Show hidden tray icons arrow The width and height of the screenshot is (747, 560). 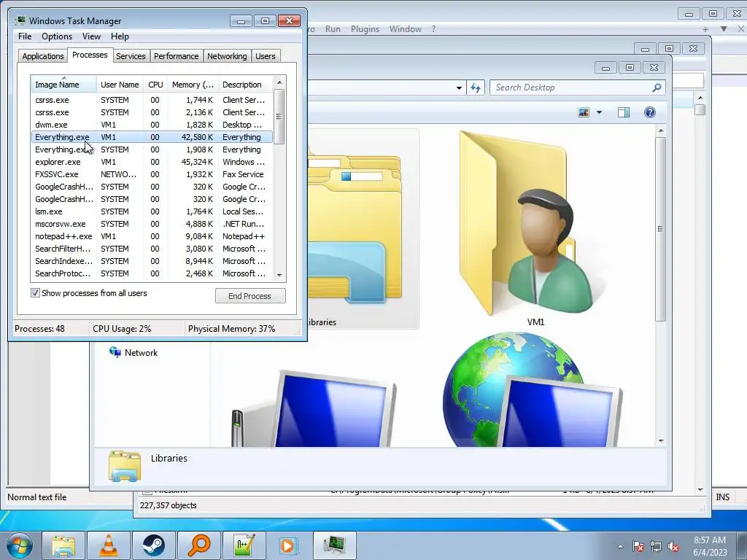[620, 546]
